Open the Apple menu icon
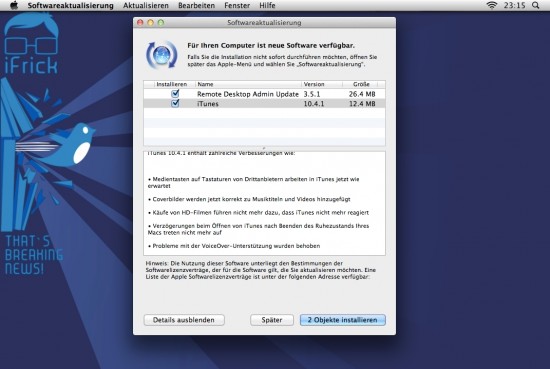 coord(14,5)
